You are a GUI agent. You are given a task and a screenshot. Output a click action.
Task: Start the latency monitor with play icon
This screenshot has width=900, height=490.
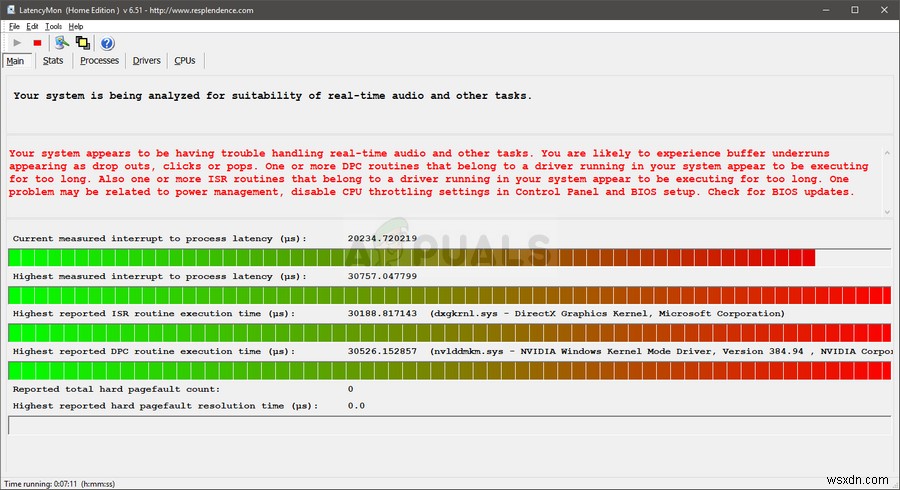click(x=17, y=43)
